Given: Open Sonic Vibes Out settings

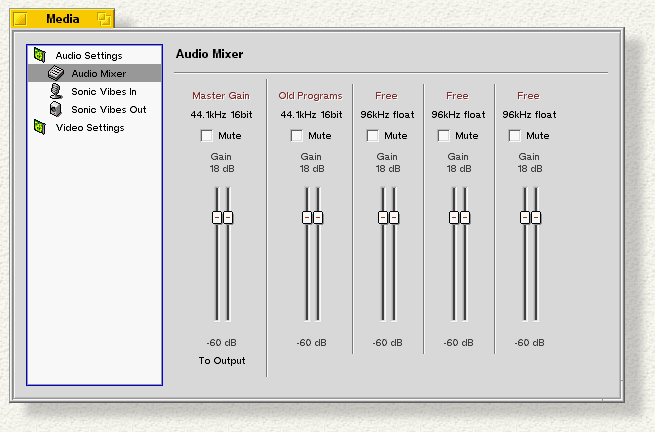Looking at the screenshot, I should pos(108,109).
